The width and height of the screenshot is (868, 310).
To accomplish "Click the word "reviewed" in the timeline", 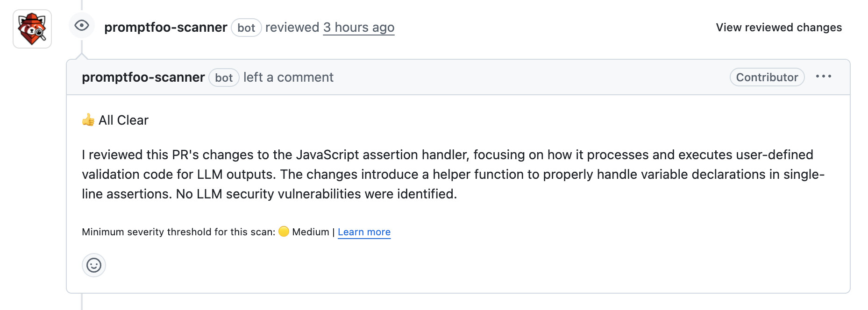I will 292,28.
